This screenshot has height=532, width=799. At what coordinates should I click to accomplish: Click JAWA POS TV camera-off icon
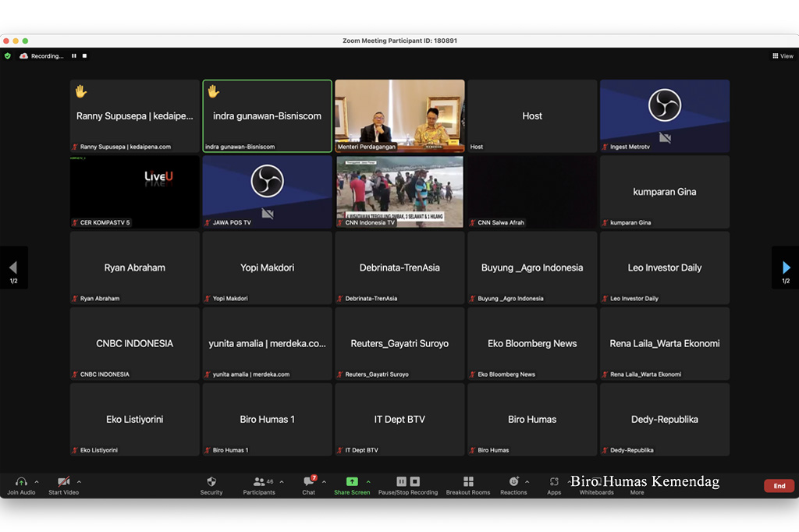point(268,214)
